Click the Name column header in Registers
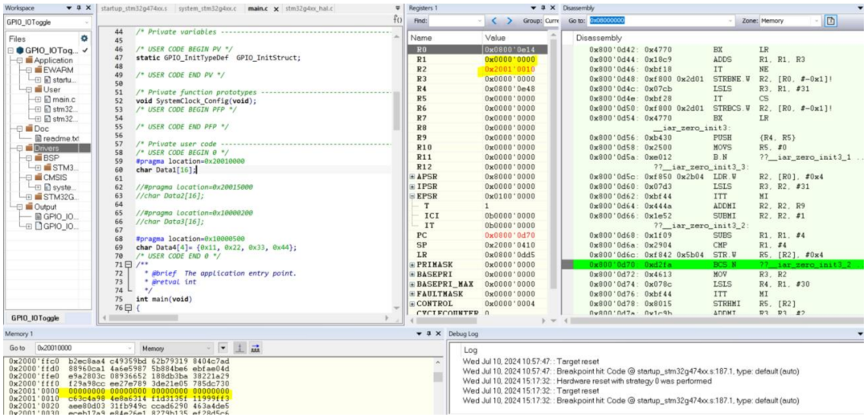The height and width of the screenshot is (417, 868). tap(445, 39)
